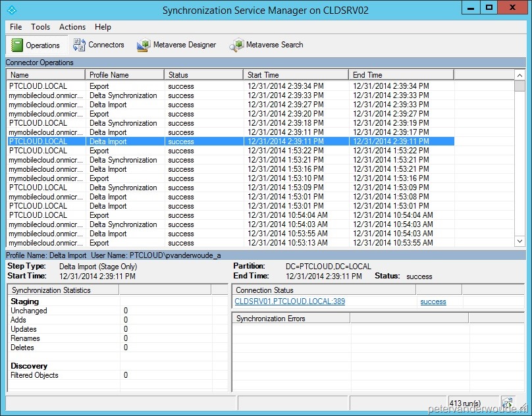Viewport: 532px width, 416px height.
Task: Open the Help menu
Action: [x=103, y=27]
